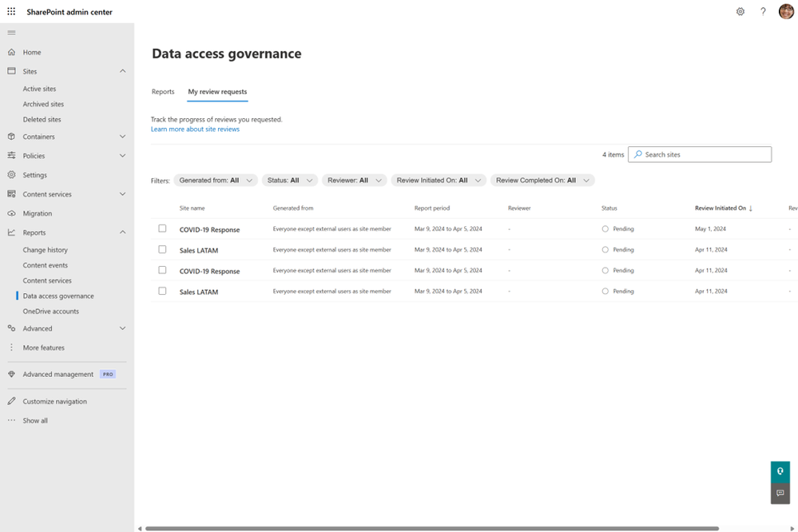
Task: Click the Search sites input field
Action: (x=700, y=154)
